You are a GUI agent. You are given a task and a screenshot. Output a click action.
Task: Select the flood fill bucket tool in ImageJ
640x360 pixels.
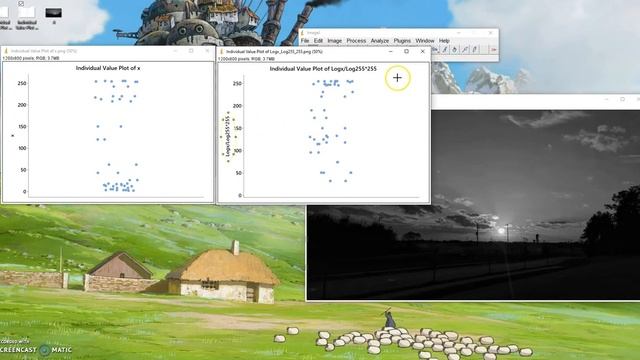[454, 50]
